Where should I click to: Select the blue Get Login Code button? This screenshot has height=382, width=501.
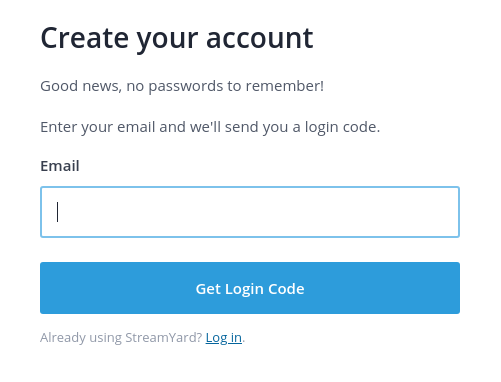click(250, 288)
